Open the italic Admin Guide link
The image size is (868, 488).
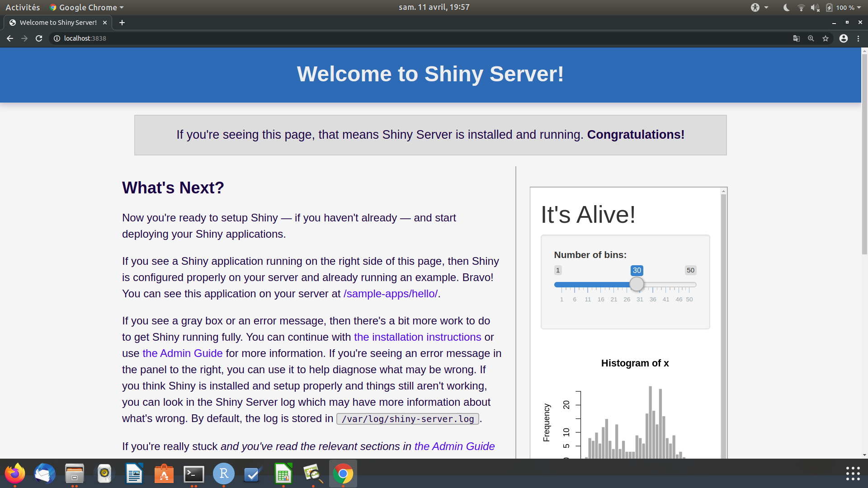tap(455, 446)
